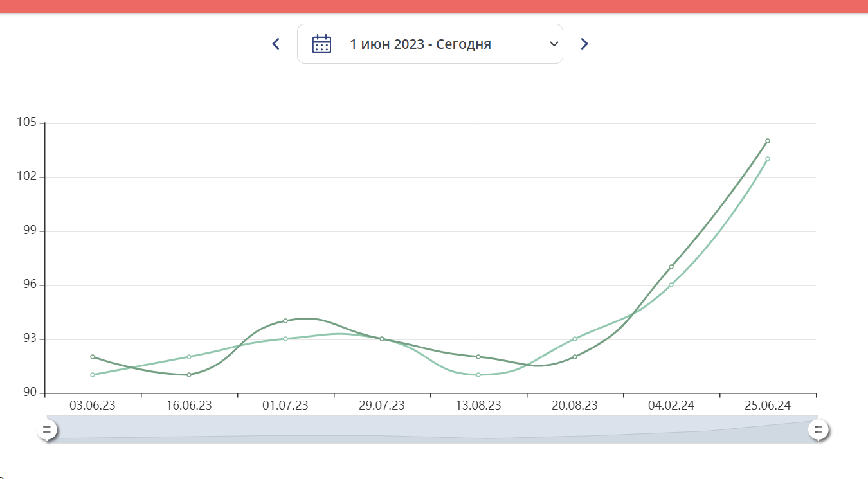Pick light green data point at 03.06.23
Screen dimensions: 868x479
click(x=93, y=375)
